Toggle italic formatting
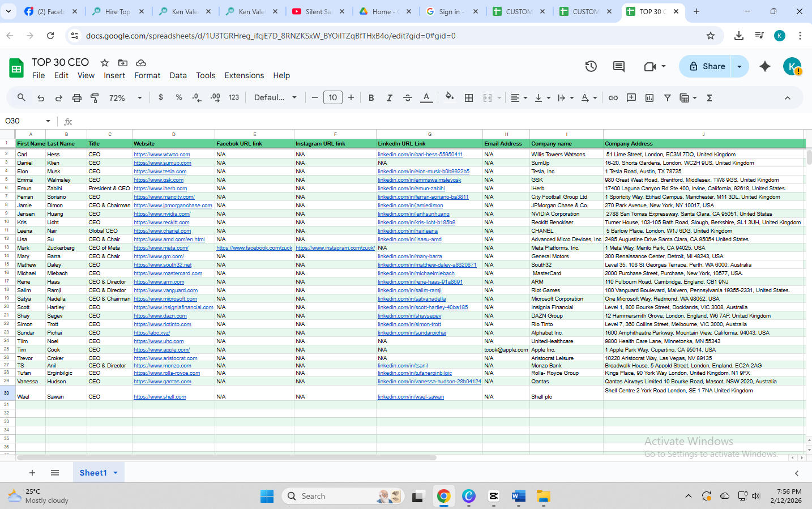Image resolution: width=812 pixels, height=509 pixels. 390,98
